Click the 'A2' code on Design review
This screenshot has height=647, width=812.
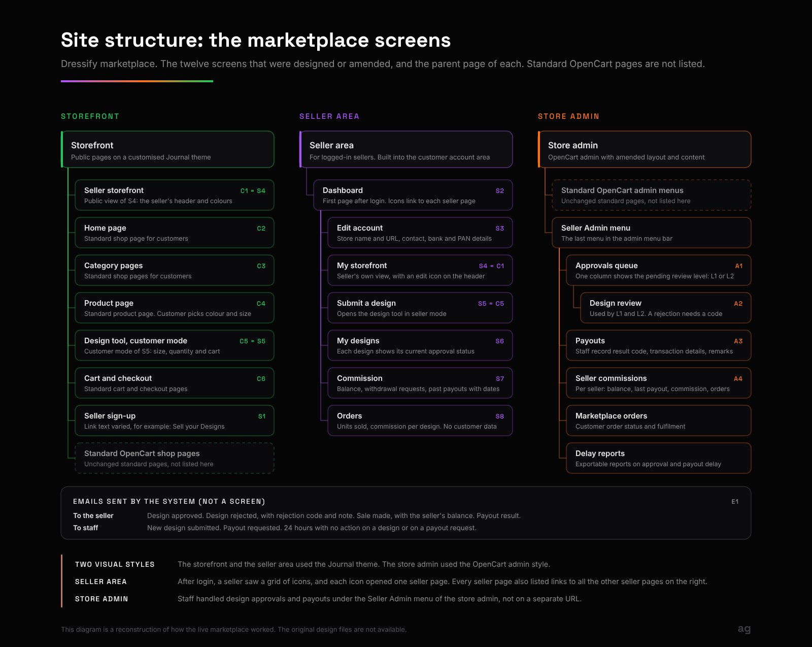tap(738, 304)
